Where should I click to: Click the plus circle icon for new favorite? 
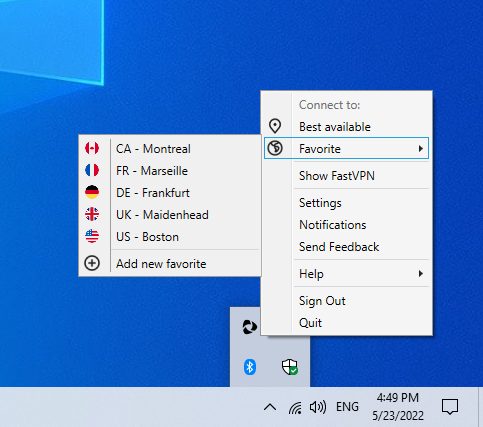[92, 263]
